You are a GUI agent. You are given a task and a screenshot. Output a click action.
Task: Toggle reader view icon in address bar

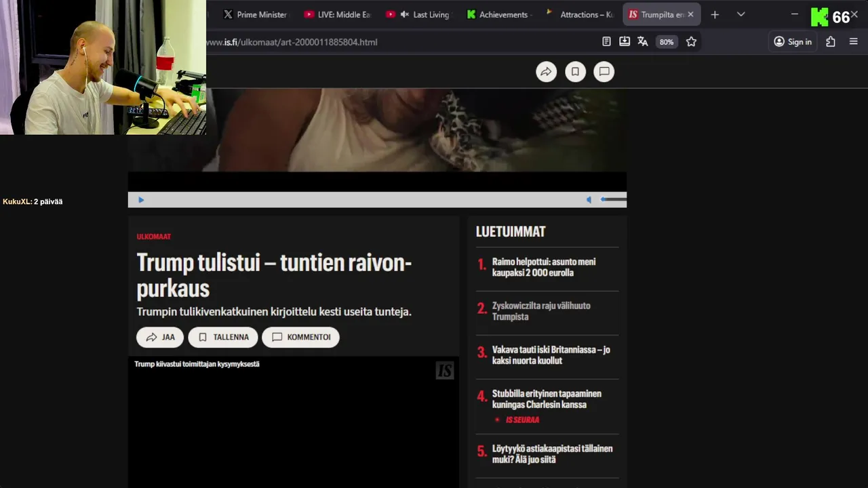coord(606,41)
